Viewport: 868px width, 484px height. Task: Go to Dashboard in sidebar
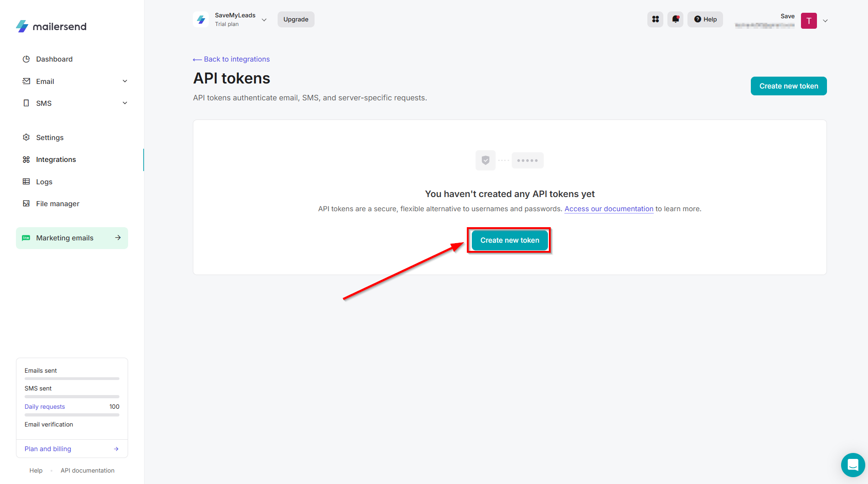point(54,59)
